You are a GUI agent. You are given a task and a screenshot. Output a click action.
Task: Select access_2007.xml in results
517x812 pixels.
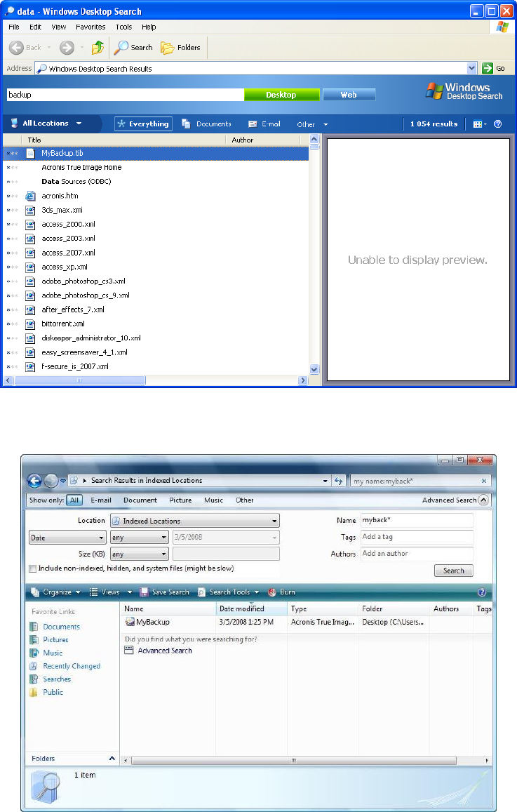click(x=68, y=253)
